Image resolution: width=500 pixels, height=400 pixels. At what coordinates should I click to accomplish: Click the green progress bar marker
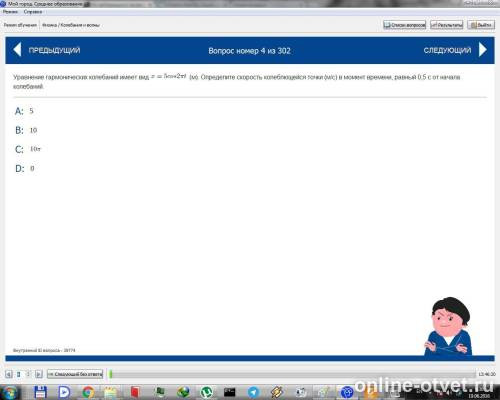coord(111,374)
